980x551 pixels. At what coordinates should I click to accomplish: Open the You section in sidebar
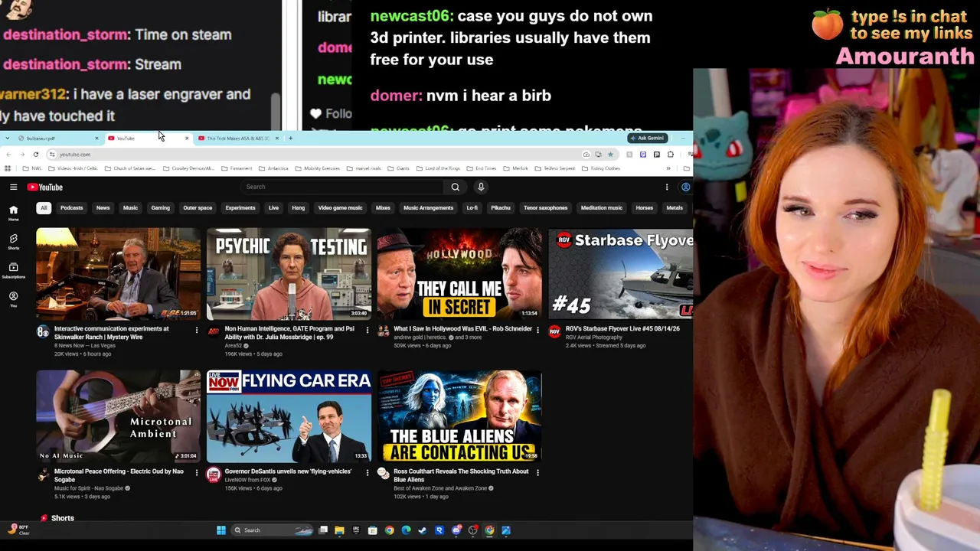pos(13,298)
